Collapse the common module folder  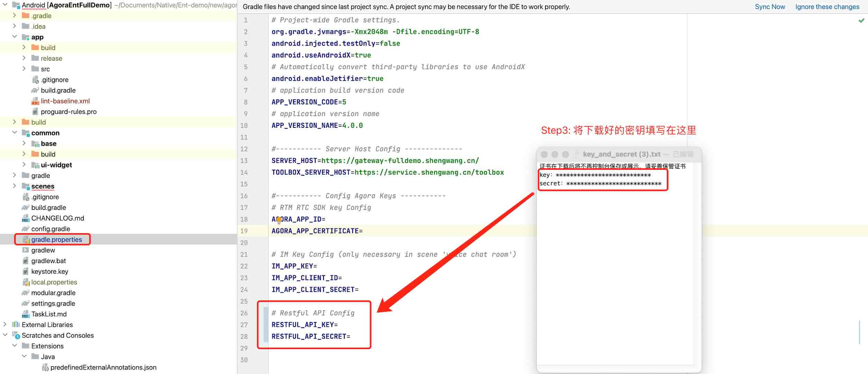(15, 132)
